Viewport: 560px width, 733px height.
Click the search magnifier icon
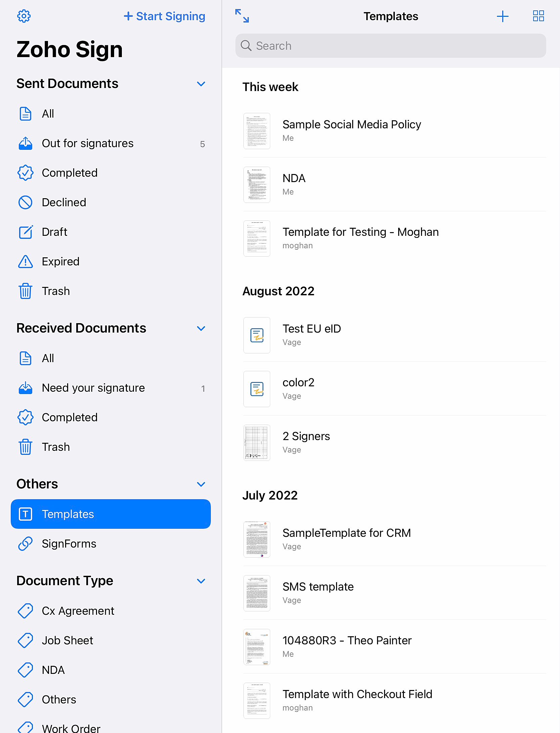[x=246, y=46]
